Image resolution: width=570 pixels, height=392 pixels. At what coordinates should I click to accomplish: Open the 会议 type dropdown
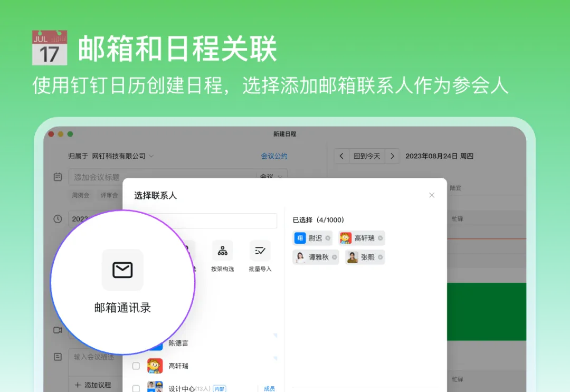pos(272,176)
